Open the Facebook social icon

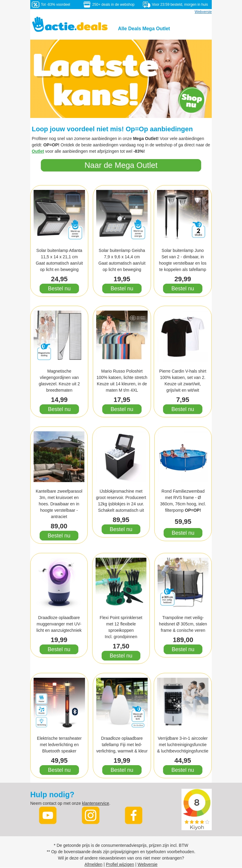(x=133, y=815)
